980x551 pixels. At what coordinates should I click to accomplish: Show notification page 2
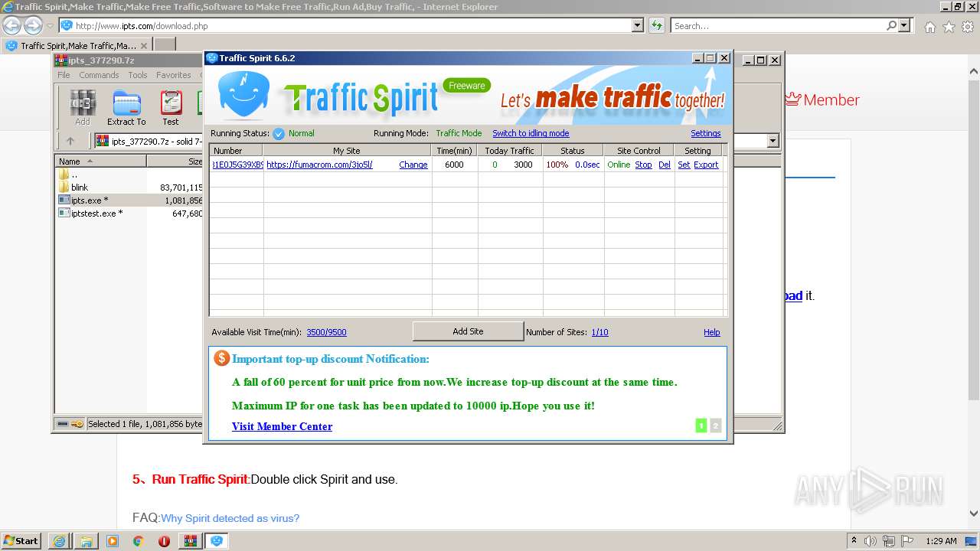tap(716, 425)
